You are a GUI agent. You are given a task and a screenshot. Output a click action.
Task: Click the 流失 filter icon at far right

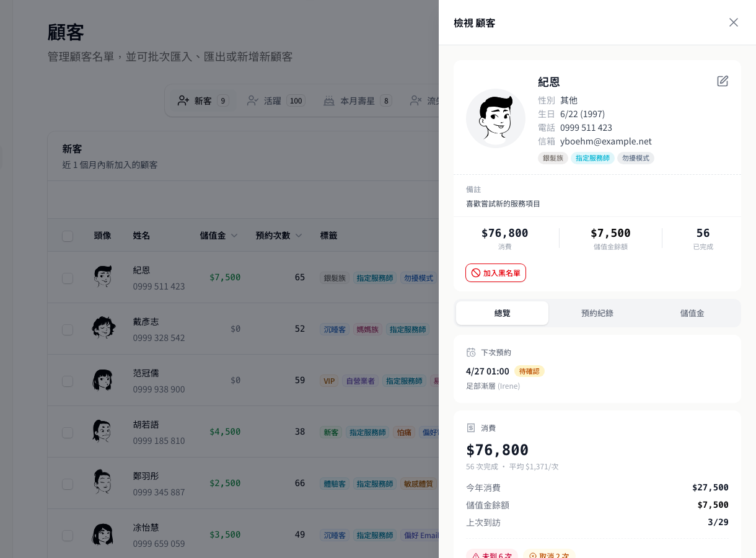point(415,100)
